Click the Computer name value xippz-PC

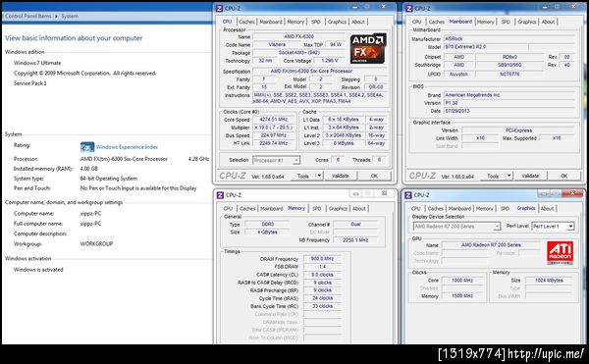pyautogui.click(x=90, y=213)
